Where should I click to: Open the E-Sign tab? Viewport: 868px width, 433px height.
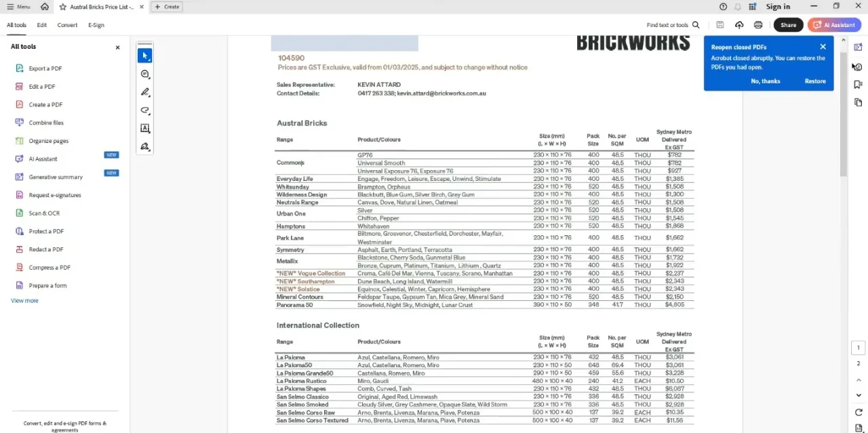click(x=96, y=25)
